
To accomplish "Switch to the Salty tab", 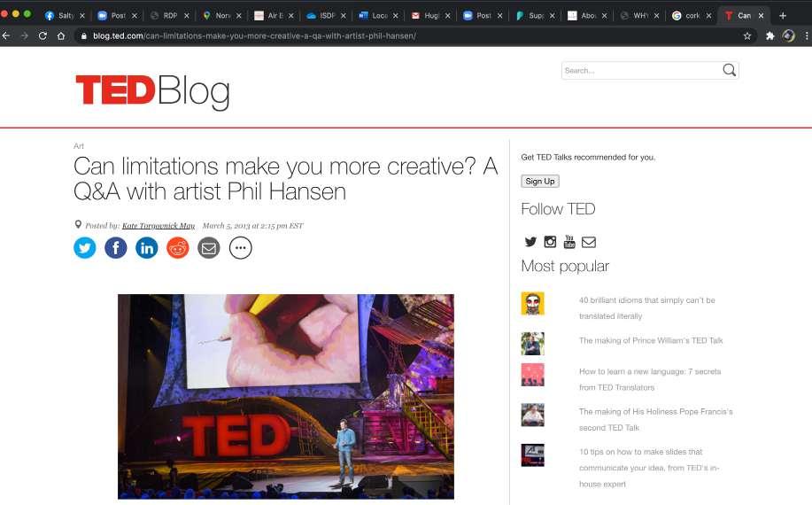I will tap(65, 16).
